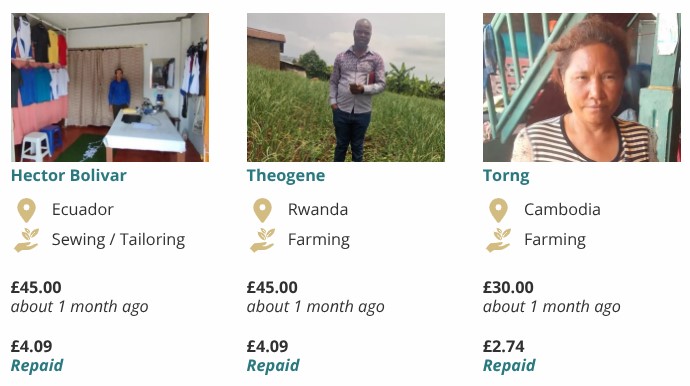The width and height of the screenshot is (690, 386).
Task: Select the Sewing / Tailoring sector label
Action: click(x=118, y=240)
